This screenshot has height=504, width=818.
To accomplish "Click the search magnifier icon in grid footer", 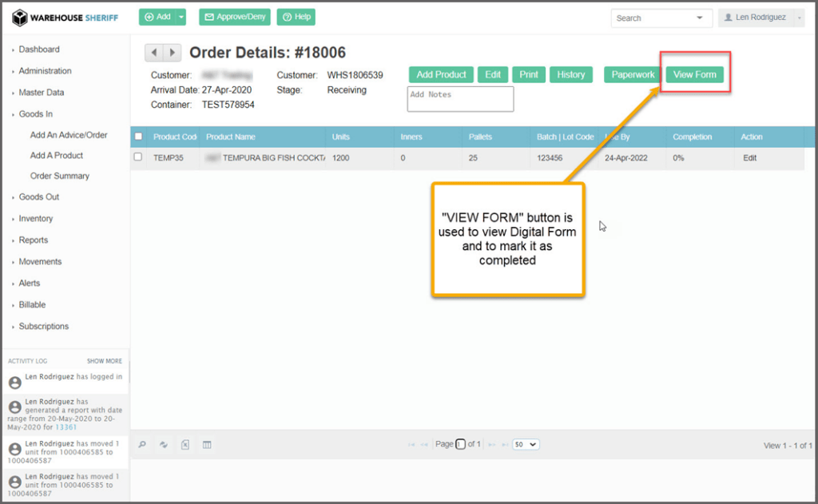I will pos(142,445).
